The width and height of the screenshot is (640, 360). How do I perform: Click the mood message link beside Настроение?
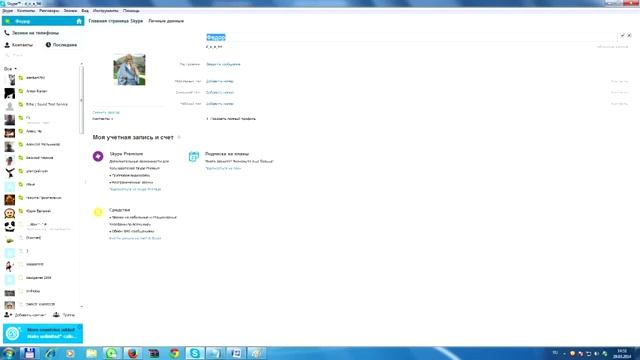point(223,64)
